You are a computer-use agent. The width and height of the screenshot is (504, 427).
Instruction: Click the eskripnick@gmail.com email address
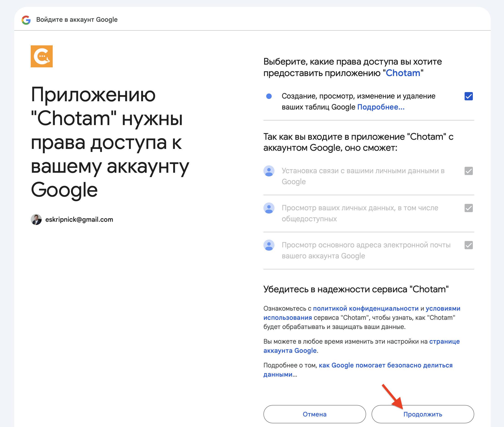[79, 219]
